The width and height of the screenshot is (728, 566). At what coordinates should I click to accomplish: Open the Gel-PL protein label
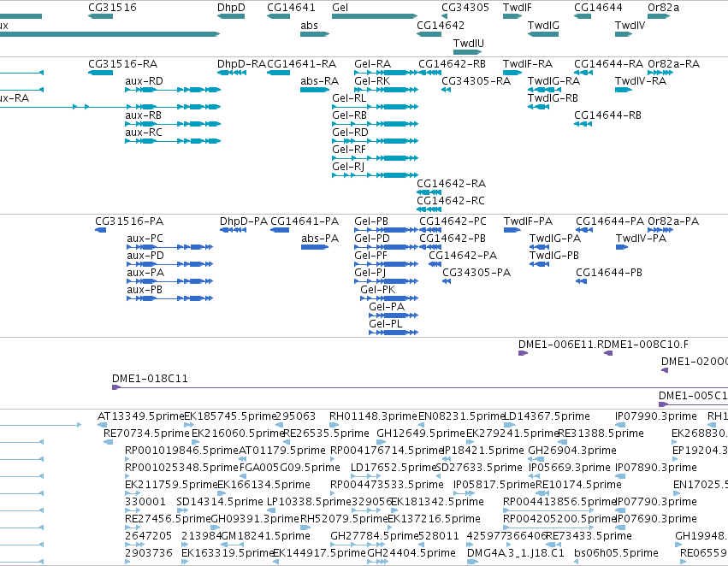[x=385, y=324]
